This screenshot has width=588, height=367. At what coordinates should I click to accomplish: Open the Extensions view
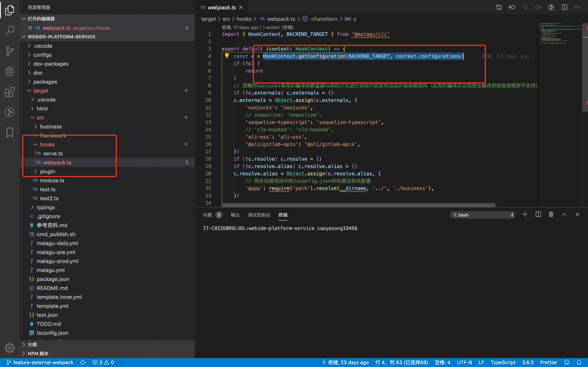point(10,92)
